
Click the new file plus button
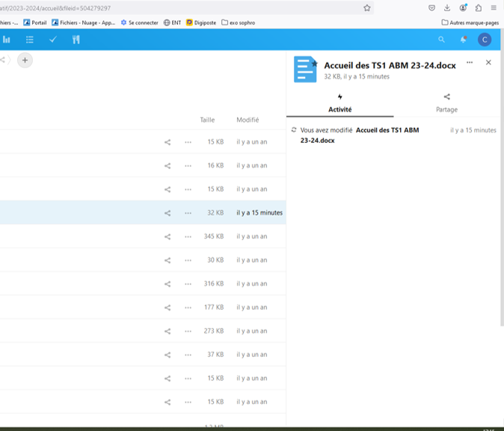tap(25, 60)
